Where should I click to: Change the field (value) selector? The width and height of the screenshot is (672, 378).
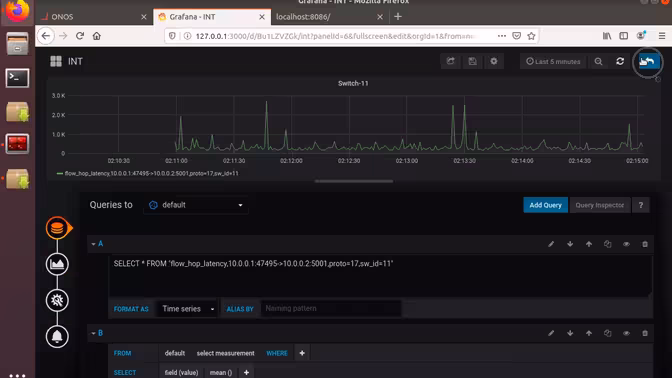tap(181, 372)
